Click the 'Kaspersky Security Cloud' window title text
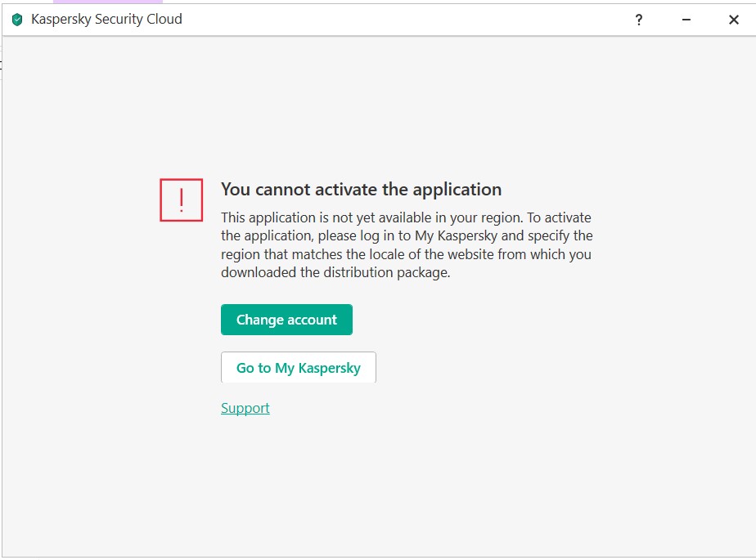This screenshot has height=560, width=756. coord(106,19)
